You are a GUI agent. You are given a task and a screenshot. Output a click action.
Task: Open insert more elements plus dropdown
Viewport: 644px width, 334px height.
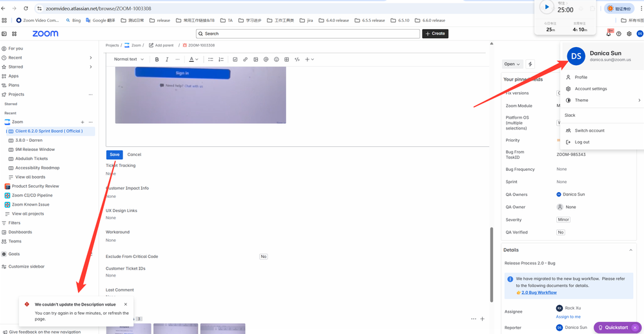coord(309,59)
